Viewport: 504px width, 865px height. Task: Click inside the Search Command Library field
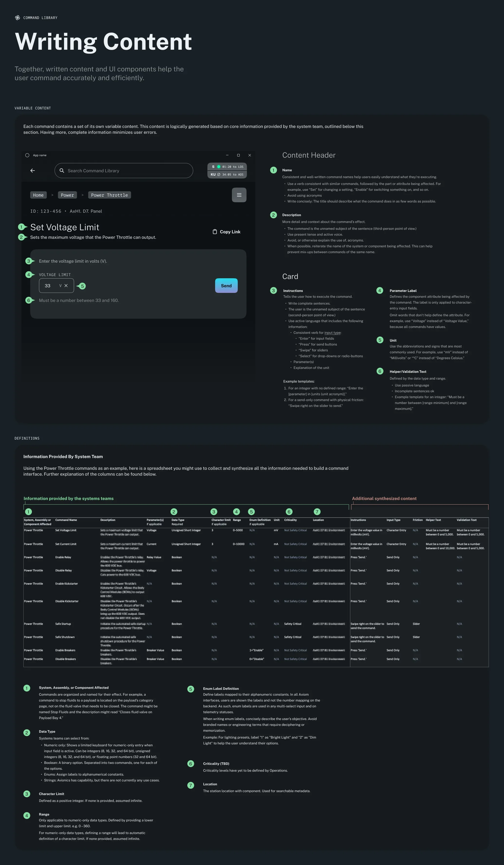tap(124, 171)
